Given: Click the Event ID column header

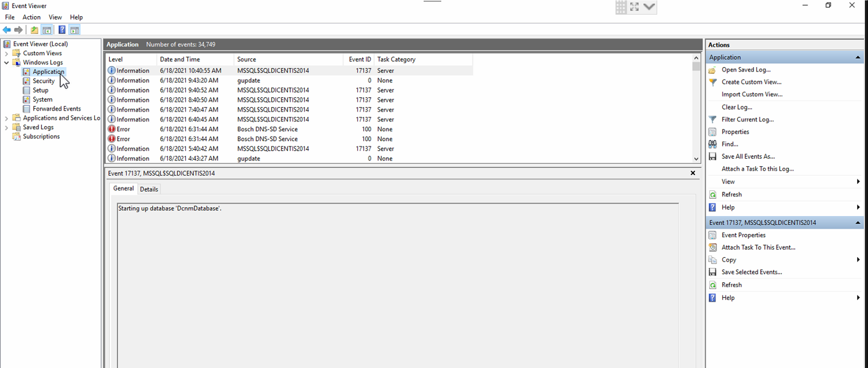Looking at the screenshot, I should (x=359, y=59).
